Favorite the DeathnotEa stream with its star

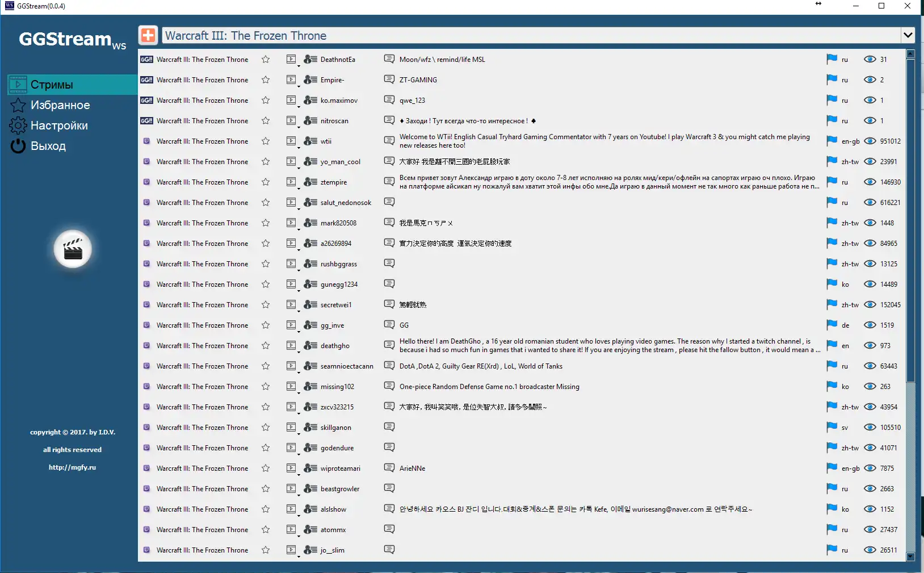[x=266, y=59]
